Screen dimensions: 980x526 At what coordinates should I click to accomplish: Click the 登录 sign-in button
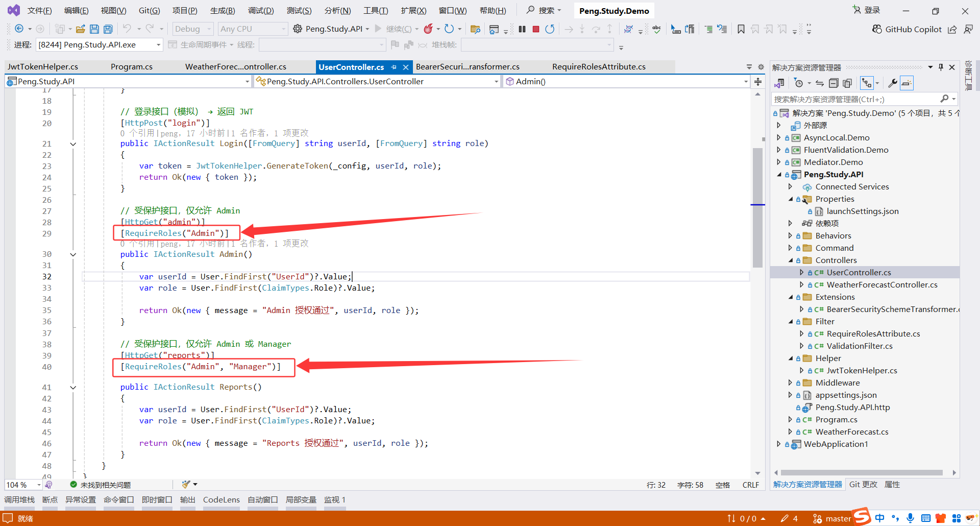(x=866, y=10)
